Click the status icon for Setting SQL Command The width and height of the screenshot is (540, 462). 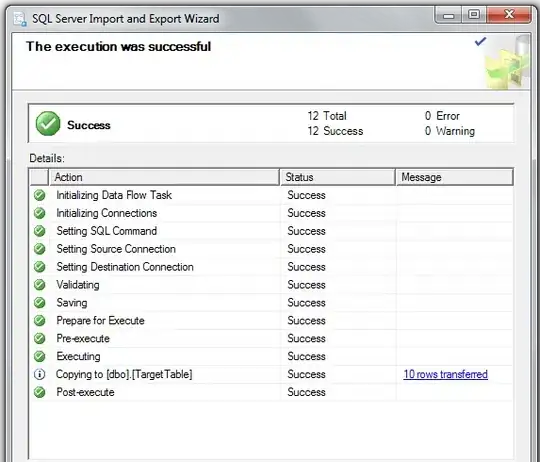[x=40, y=231]
